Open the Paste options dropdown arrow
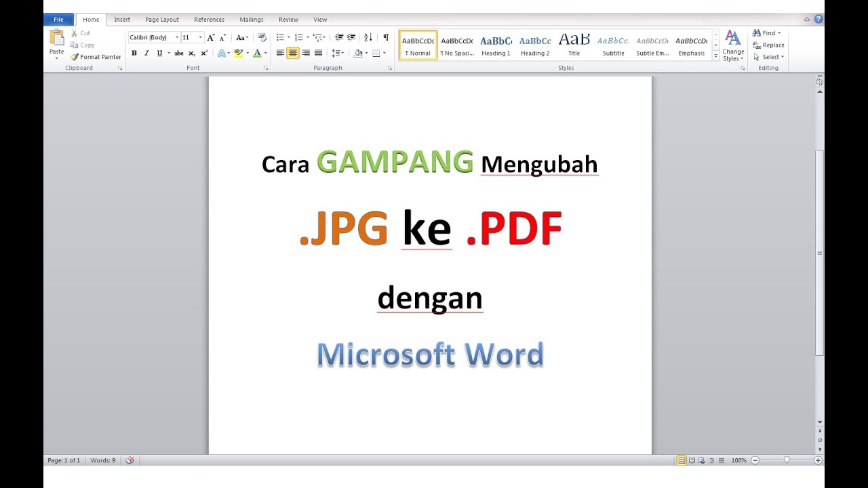 pos(57,58)
